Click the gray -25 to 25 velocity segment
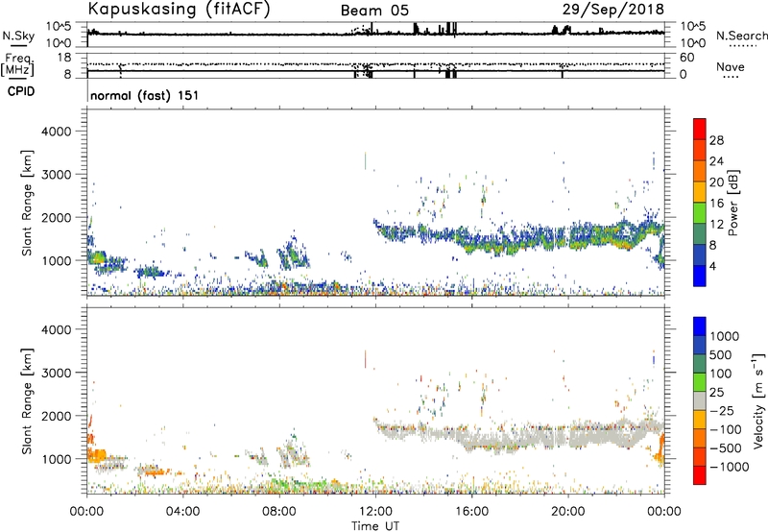This screenshot has height=532, width=768. click(x=700, y=400)
